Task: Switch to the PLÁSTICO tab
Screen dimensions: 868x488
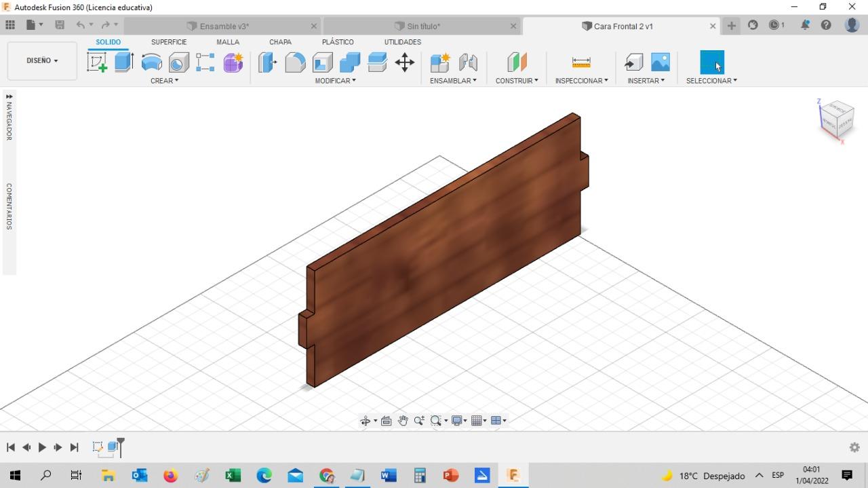Action: pos(338,42)
